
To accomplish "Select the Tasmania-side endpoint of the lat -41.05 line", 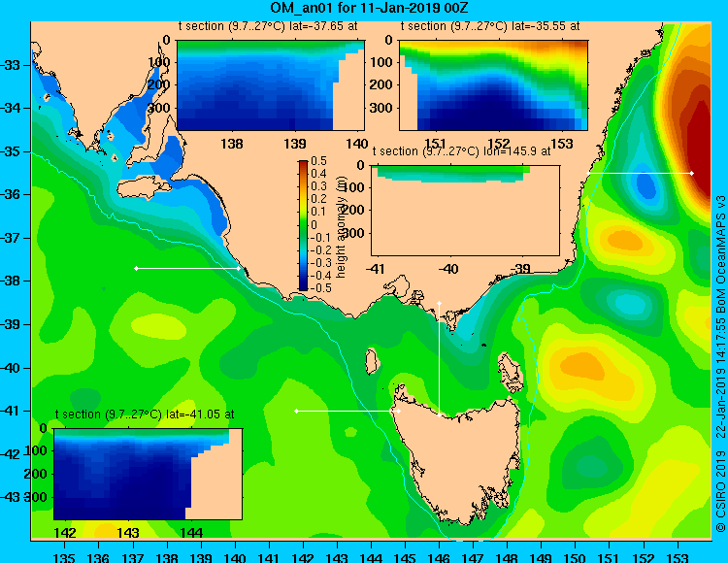I will click(398, 411).
